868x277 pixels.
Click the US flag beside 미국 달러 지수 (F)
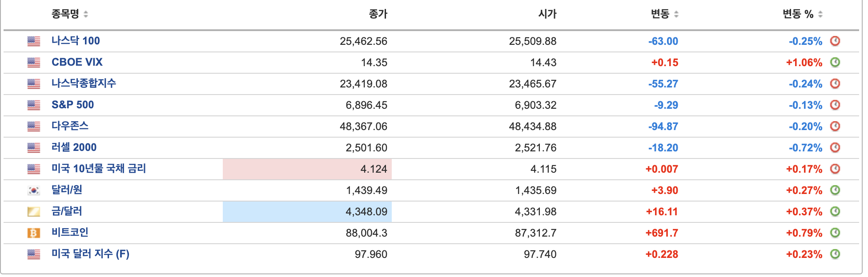pyautogui.click(x=34, y=254)
